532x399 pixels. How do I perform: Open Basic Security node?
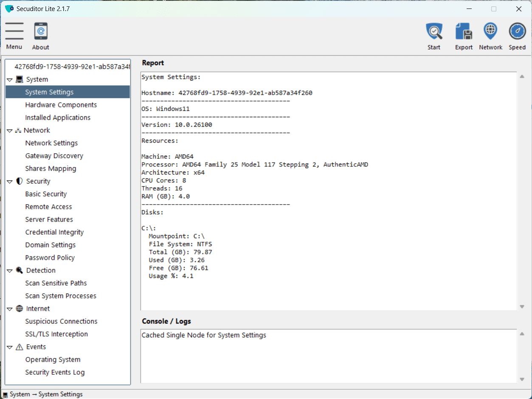[x=46, y=194]
